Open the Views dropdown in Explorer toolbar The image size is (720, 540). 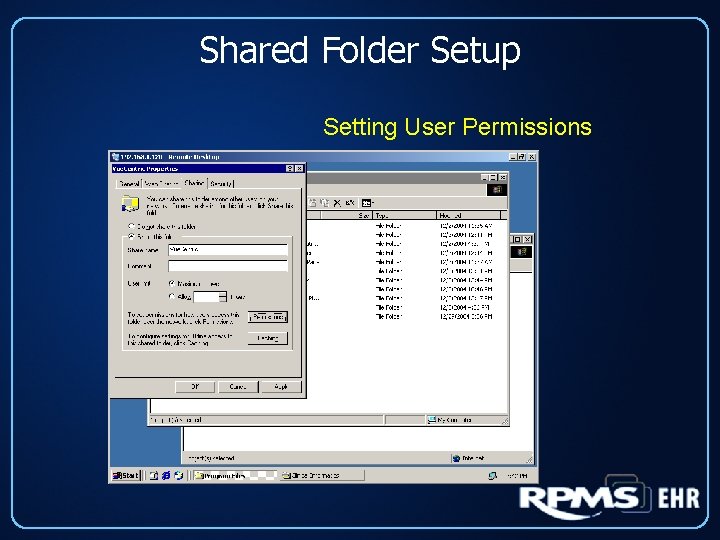click(x=367, y=202)
